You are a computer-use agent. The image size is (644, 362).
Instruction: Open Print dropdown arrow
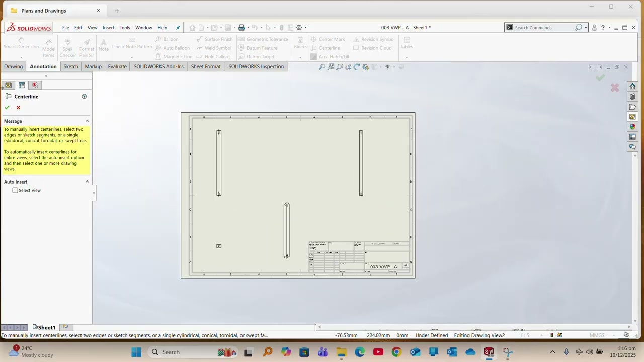pyautogui.click(x=248, y=28)
